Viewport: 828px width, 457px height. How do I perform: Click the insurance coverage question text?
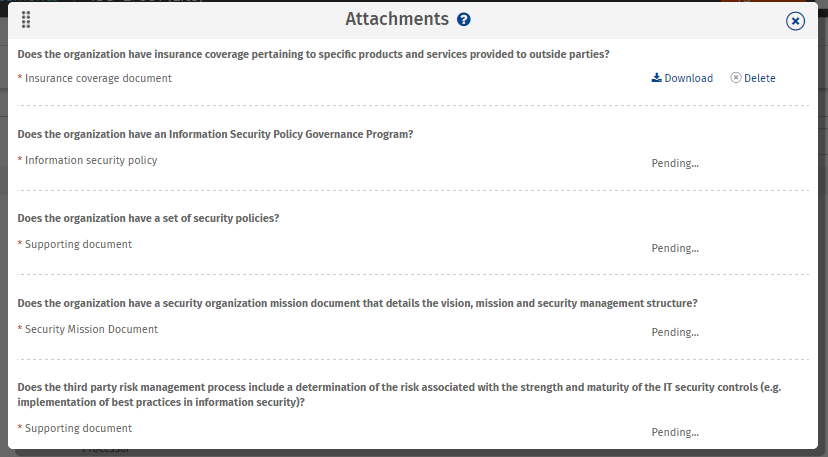pyautogui.click(x=314, y=54)
